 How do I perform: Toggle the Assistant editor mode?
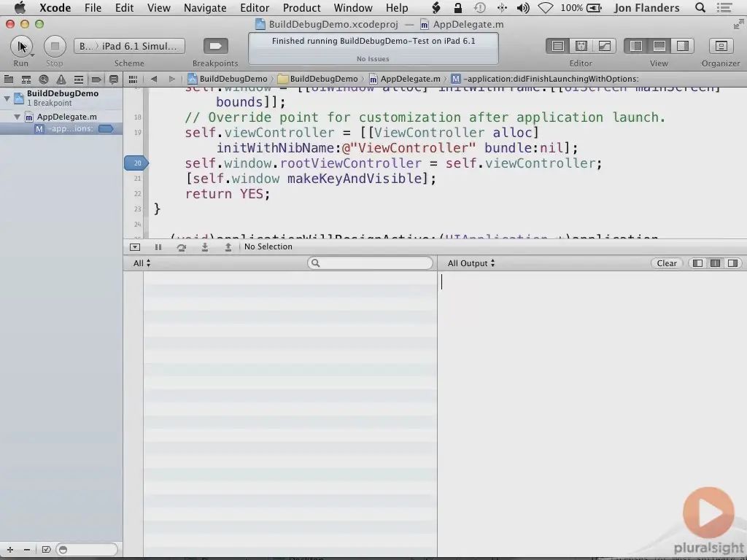point(581,45)
